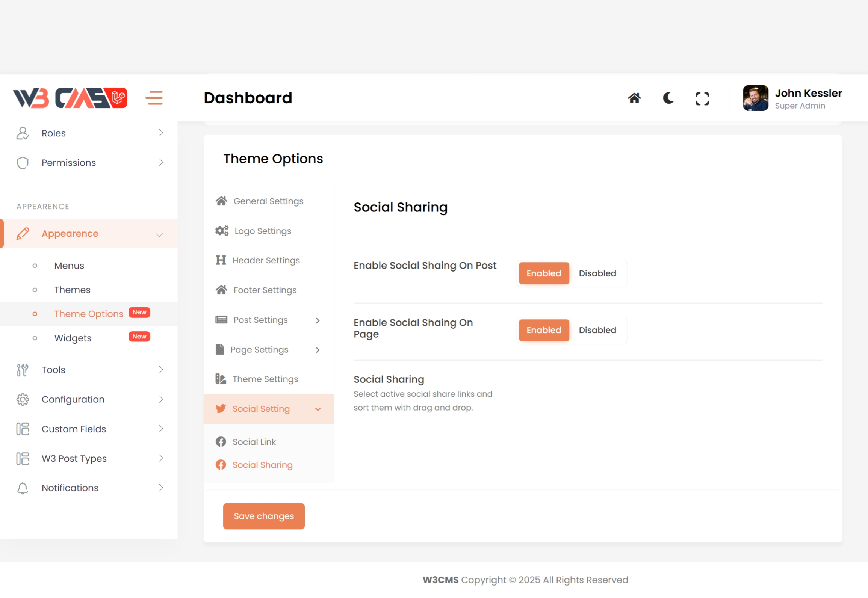
Task: Expand the Page Settings submenu arrow
Action: pyautogui.click(x=318, y=350)
